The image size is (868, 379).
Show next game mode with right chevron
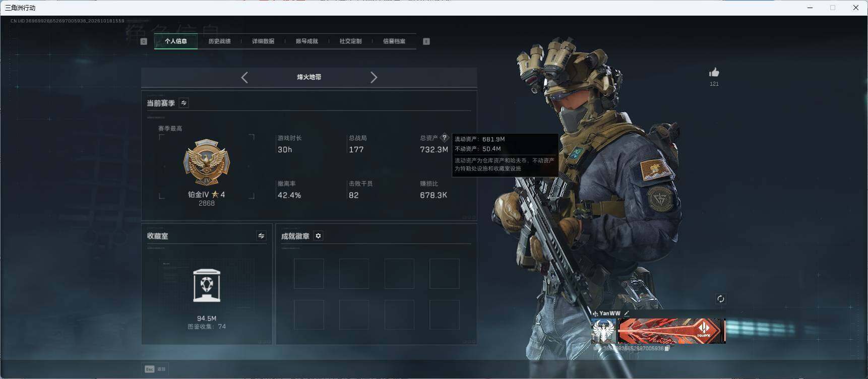(x=374, y=77)
